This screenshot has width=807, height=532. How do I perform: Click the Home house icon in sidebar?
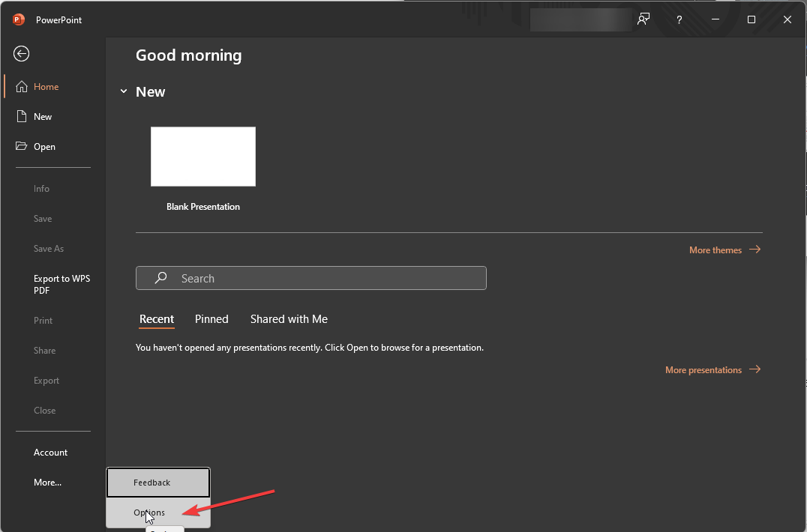point(22,87)
